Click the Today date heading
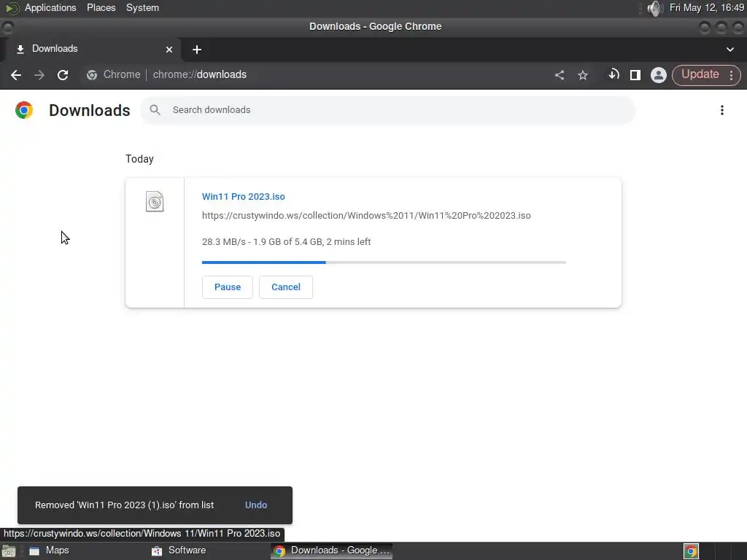Image resolution: width=747 pixels, height=560 pixels. point(139,159)
